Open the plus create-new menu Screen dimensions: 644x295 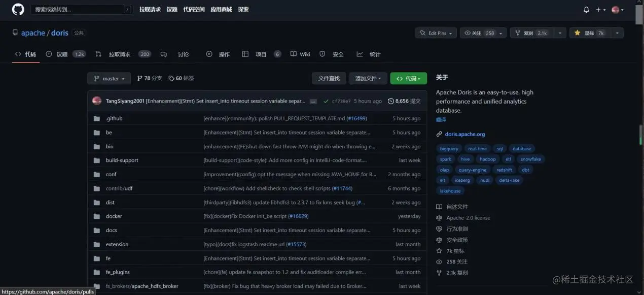(x=600, y=10)
